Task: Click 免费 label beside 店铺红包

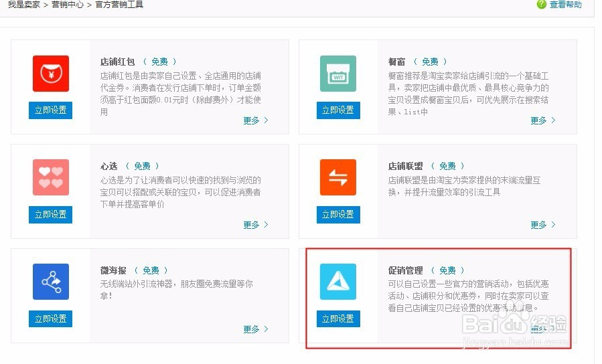Action: [159, 62]
